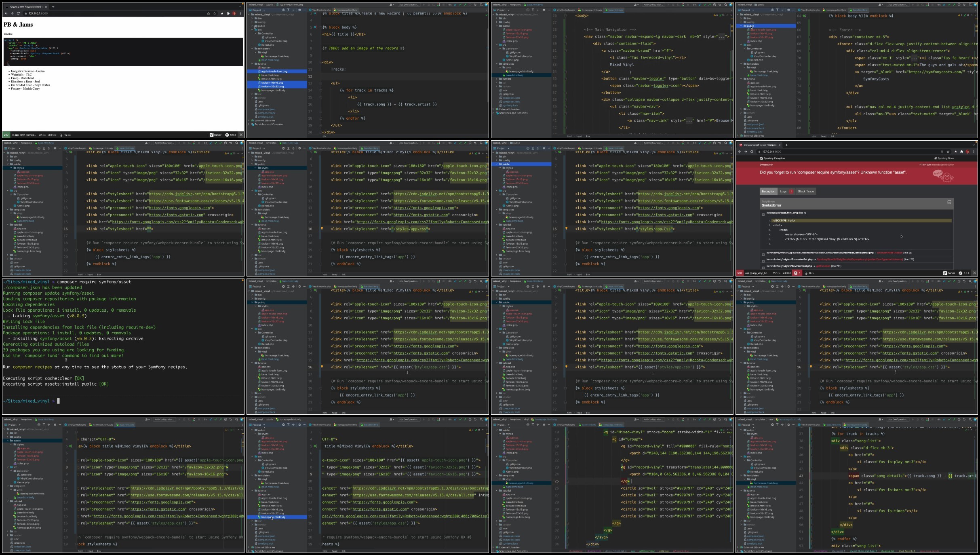This screenshot has height=555, width=980.
Task: In TODO-comment IDE, click Expand All icon
Action: 289,10
